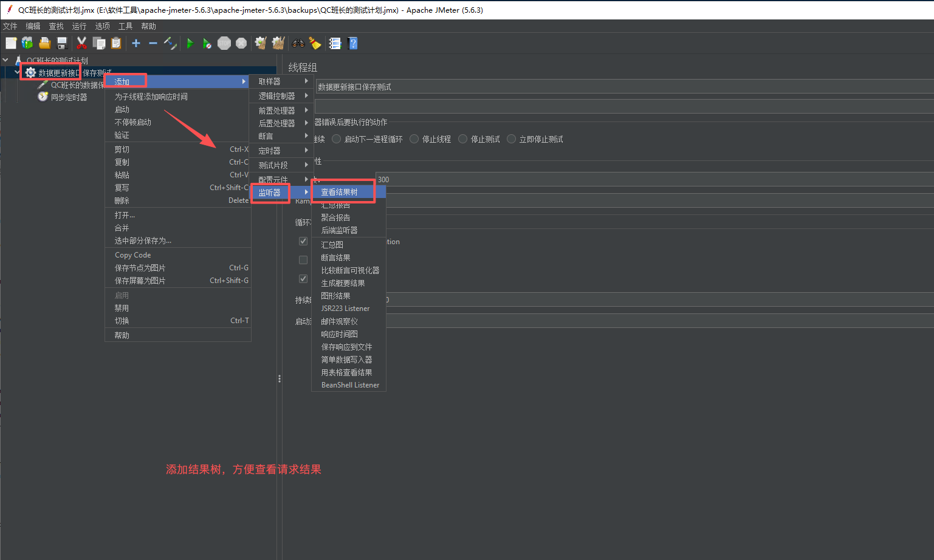This screenshot has width=934, height=560.
Task: Click Start no pauses icon
Action: 207,43
